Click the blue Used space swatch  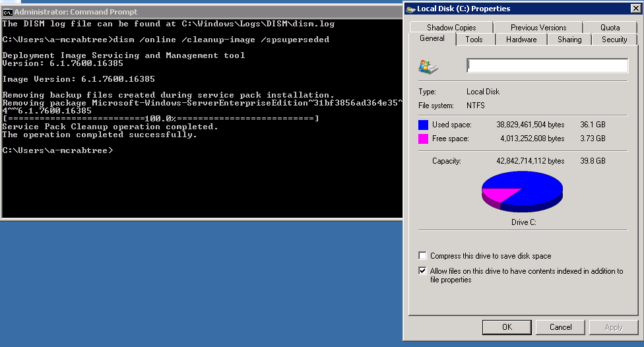[423, 124]
